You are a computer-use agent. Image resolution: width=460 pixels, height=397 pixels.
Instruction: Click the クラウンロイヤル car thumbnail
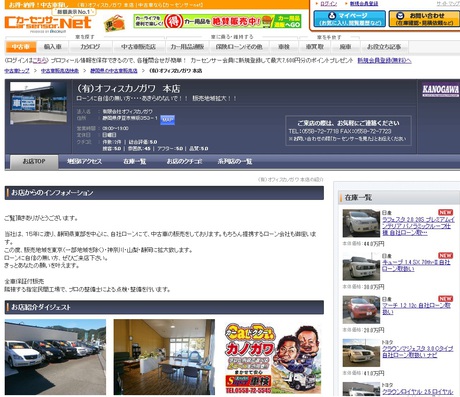pos(361,389)
